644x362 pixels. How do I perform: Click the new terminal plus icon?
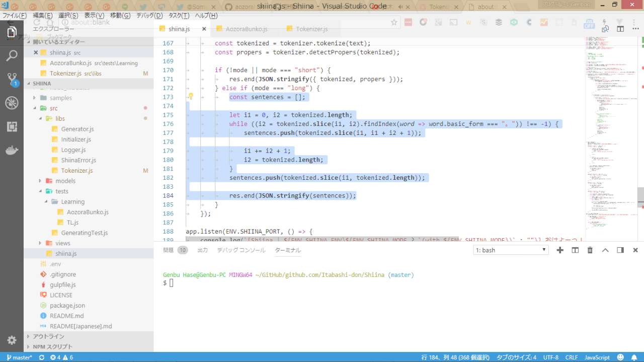click(560, 250)
